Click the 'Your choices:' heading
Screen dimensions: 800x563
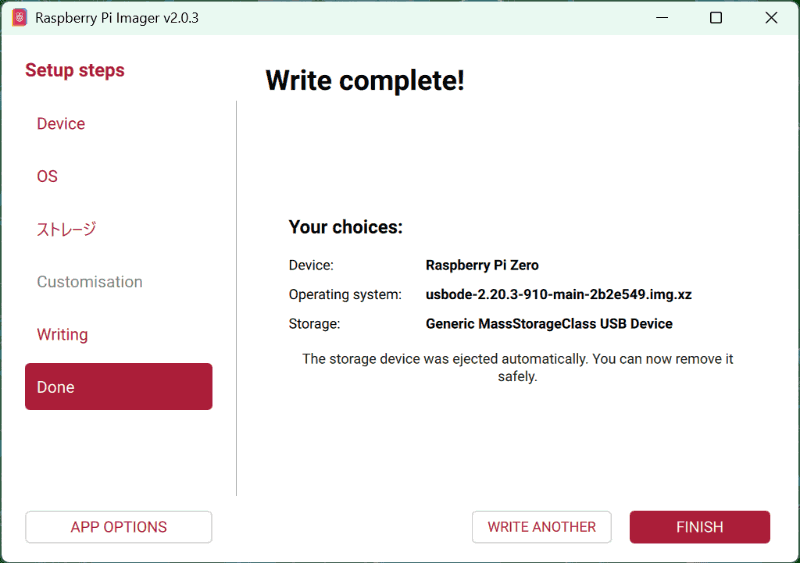(345, 227)
